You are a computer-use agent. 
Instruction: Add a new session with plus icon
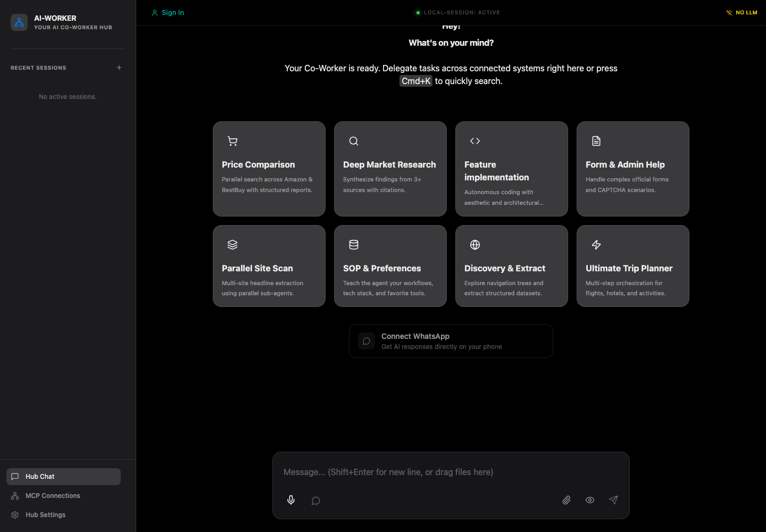click(x=119, y=68)
